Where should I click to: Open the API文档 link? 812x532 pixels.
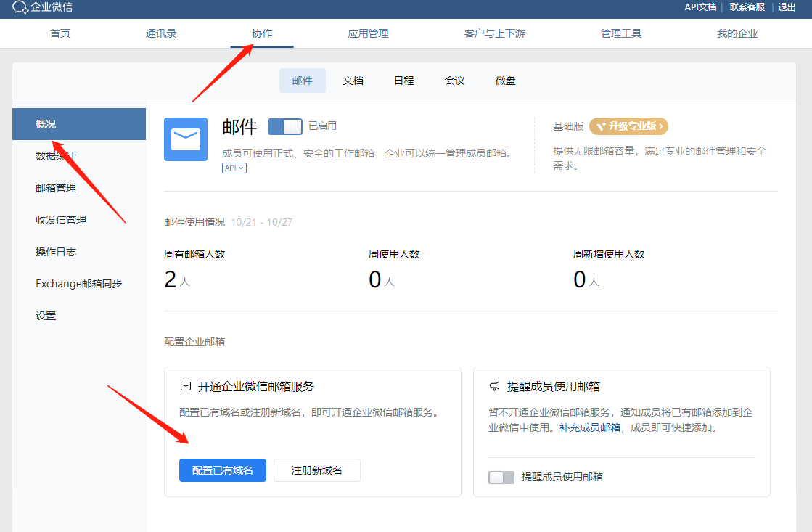pyautogui.click(x=700, y=7)
